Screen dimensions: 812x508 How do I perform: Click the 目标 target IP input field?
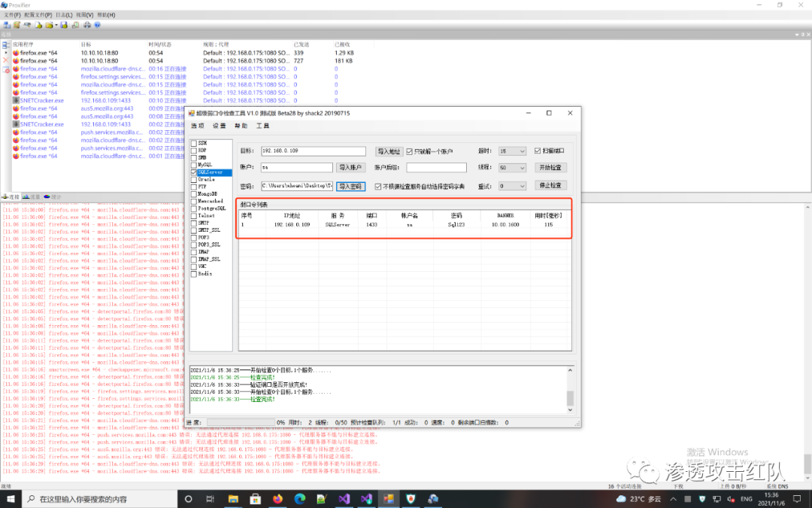tap(313, 151)
